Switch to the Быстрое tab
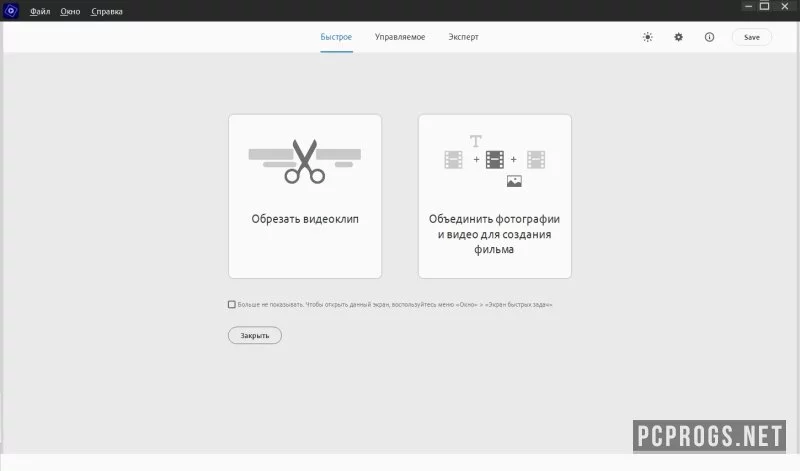 (336, 37)
